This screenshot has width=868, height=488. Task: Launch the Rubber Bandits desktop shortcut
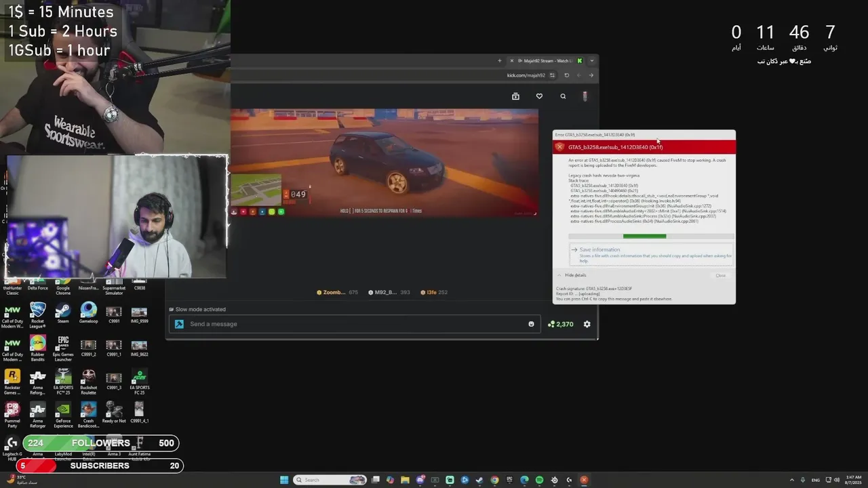pyautogui.click(x=38, y=348)
